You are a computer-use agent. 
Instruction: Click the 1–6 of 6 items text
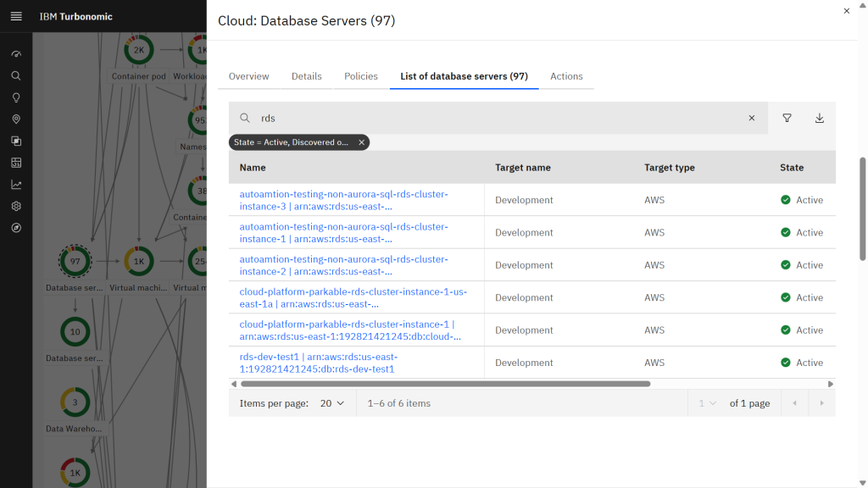398,403
